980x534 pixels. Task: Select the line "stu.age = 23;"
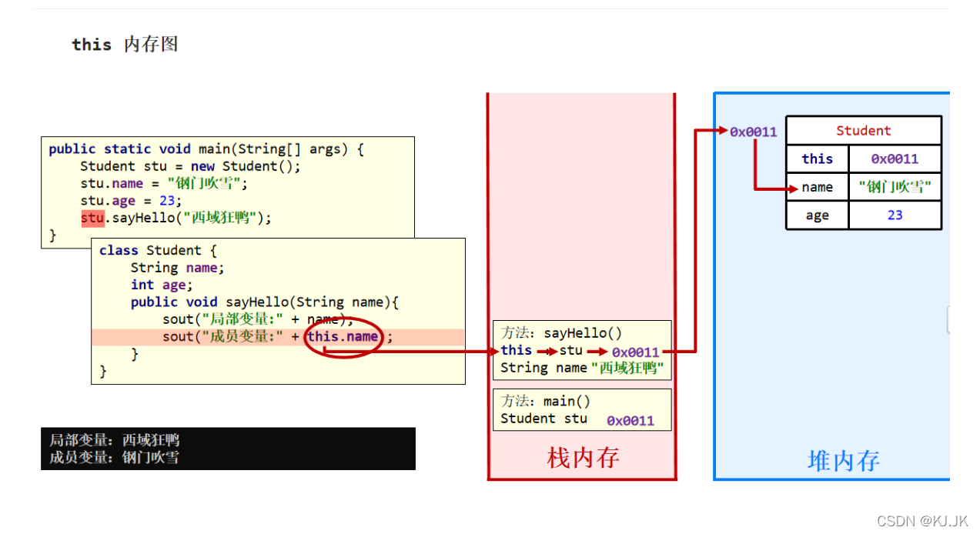point(131,200)
